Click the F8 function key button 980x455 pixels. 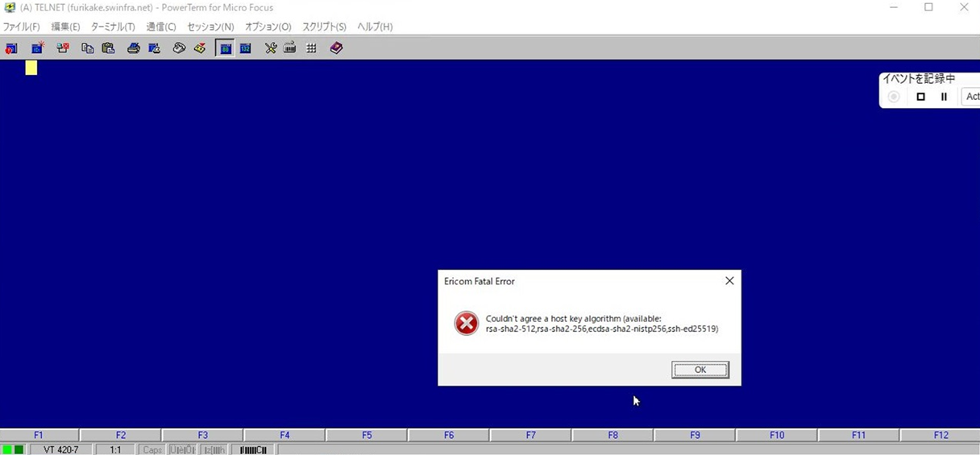click(613, 435)
